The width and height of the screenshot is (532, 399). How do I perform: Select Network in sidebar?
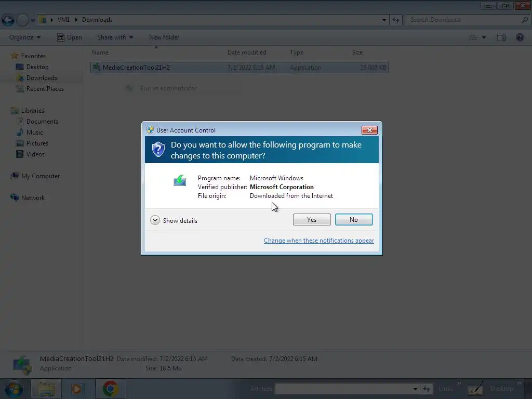pyautogui.click(x=33, y=198)
